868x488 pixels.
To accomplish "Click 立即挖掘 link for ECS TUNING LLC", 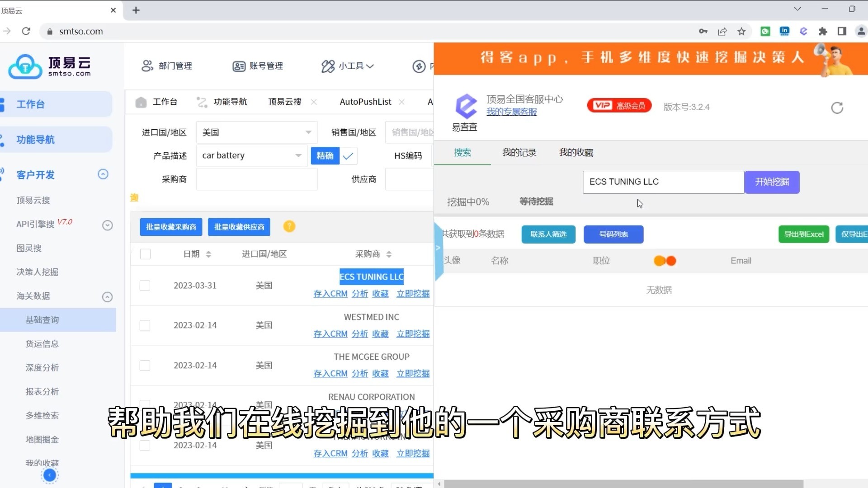I will [413, 294].
